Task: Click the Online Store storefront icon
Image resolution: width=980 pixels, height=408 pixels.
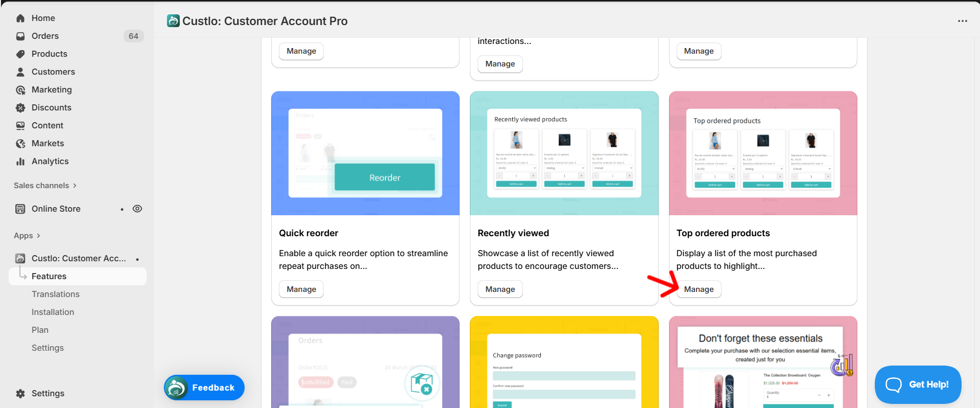Action: [x=20, y=209]
